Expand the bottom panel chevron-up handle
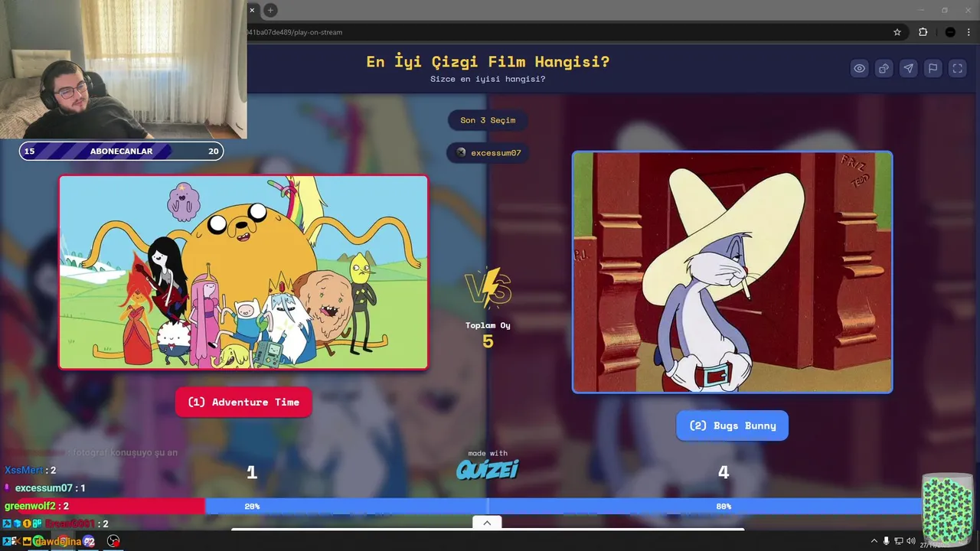 (487, 522)
